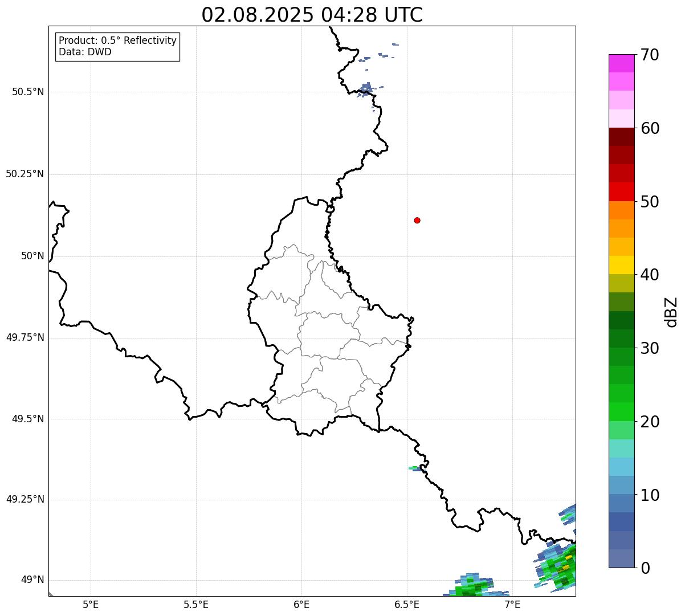Screen dimensions: 685x616
Task: Click the title '02.08.2025 04:28 UTC'
Action: [312, 15]
